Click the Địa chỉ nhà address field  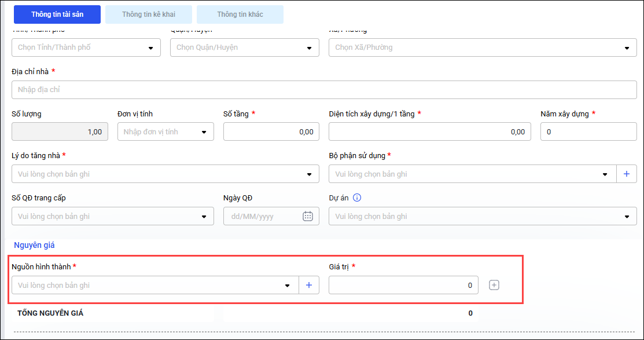[324, 90]
